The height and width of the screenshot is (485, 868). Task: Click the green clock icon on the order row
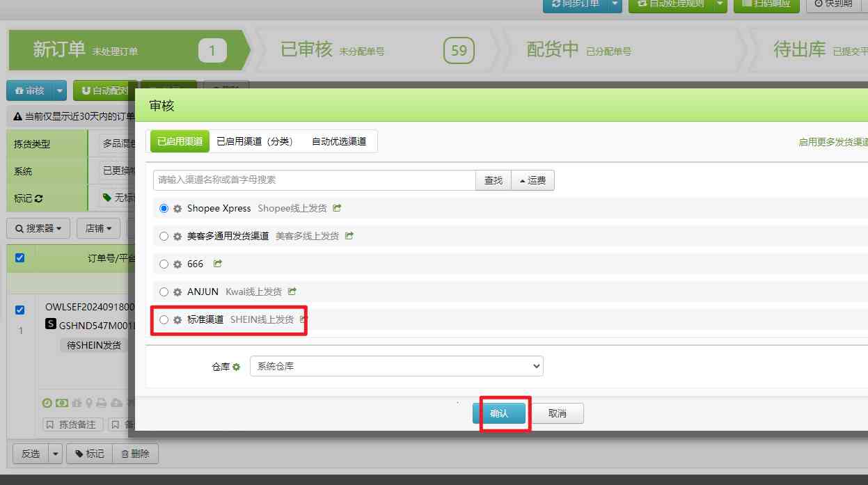click(47, 403)
